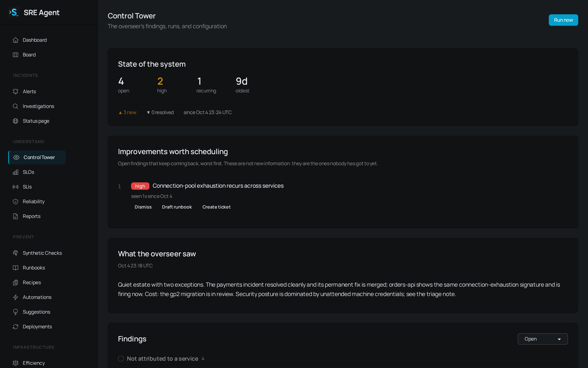Image resolution: width=588 pixels, height=368 pixels.
Task: Select the Not attributed to a service radio
Action: pos(121,359)
